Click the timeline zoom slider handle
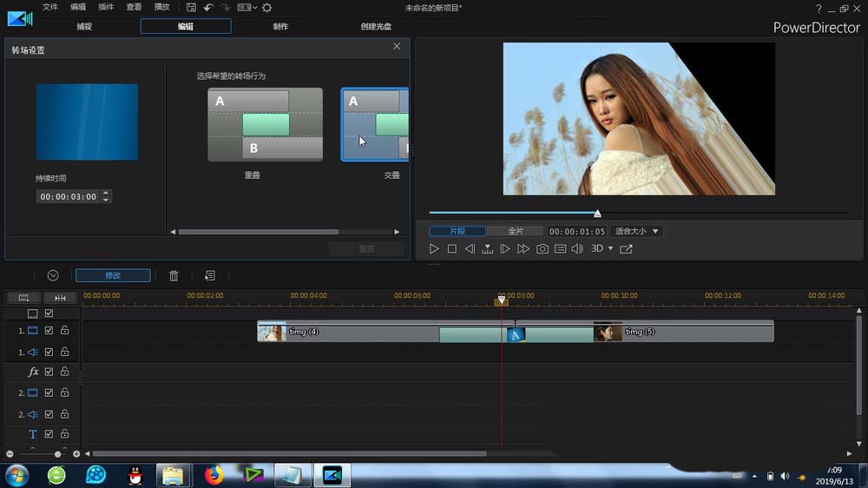 [x=58, y=454]
